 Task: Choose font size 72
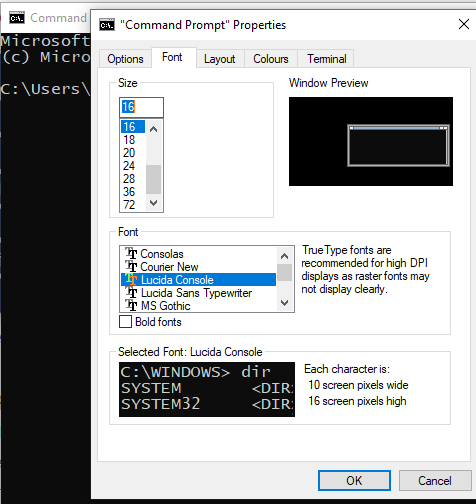coord(133,205)
